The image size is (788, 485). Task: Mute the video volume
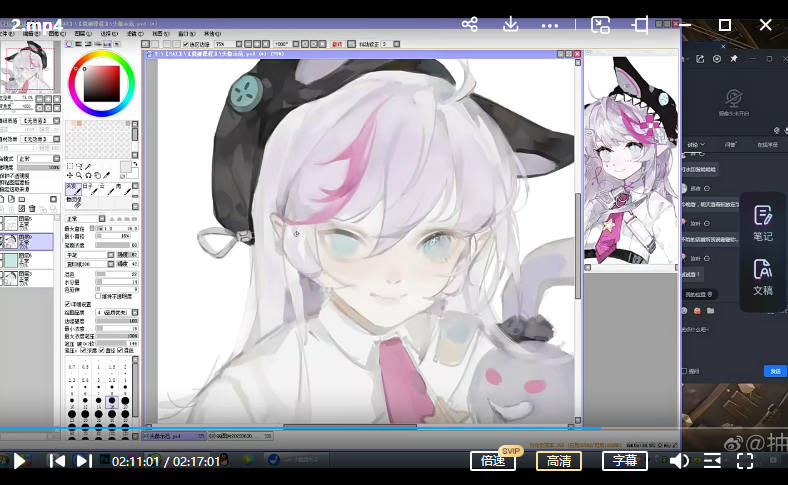pyautogui.click(x=679, y=461)
